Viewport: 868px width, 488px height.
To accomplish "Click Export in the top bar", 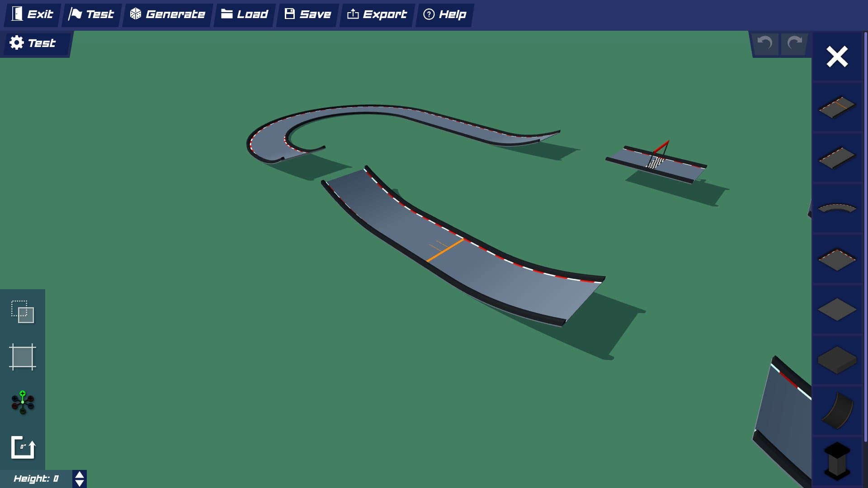I will 377,14.
